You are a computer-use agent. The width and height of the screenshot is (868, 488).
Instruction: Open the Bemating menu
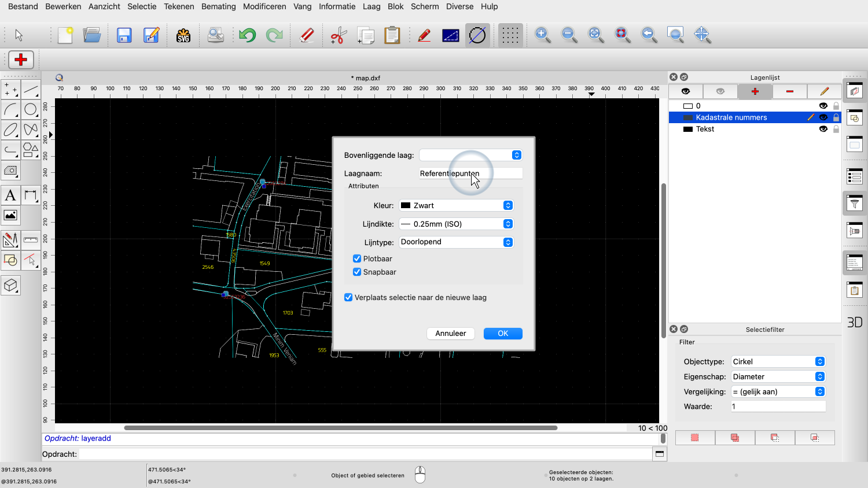(218, 6)
